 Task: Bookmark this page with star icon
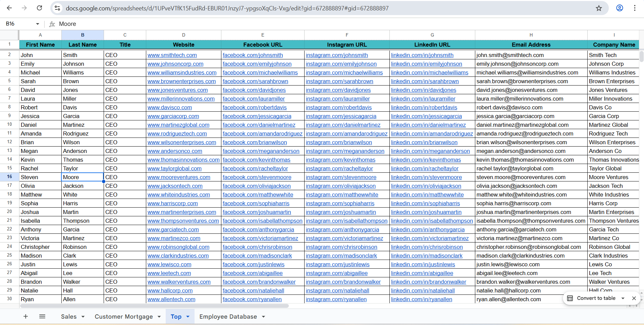coord(599,8)
